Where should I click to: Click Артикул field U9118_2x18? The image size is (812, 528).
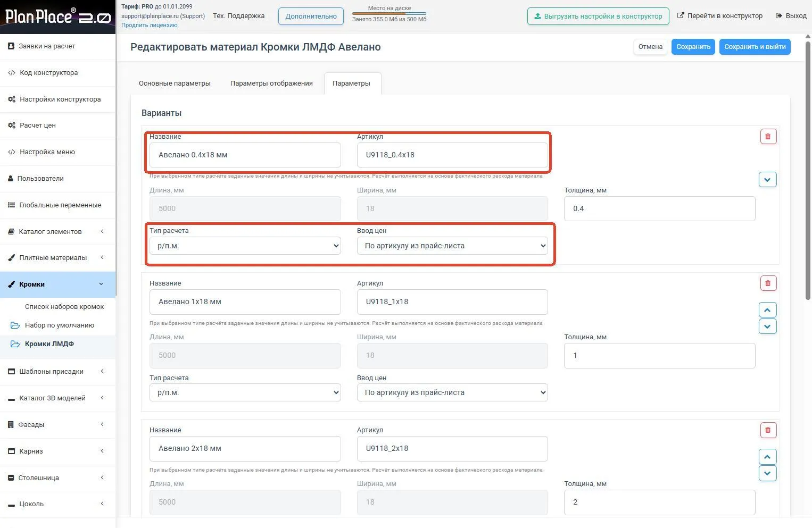click(452, 448)
